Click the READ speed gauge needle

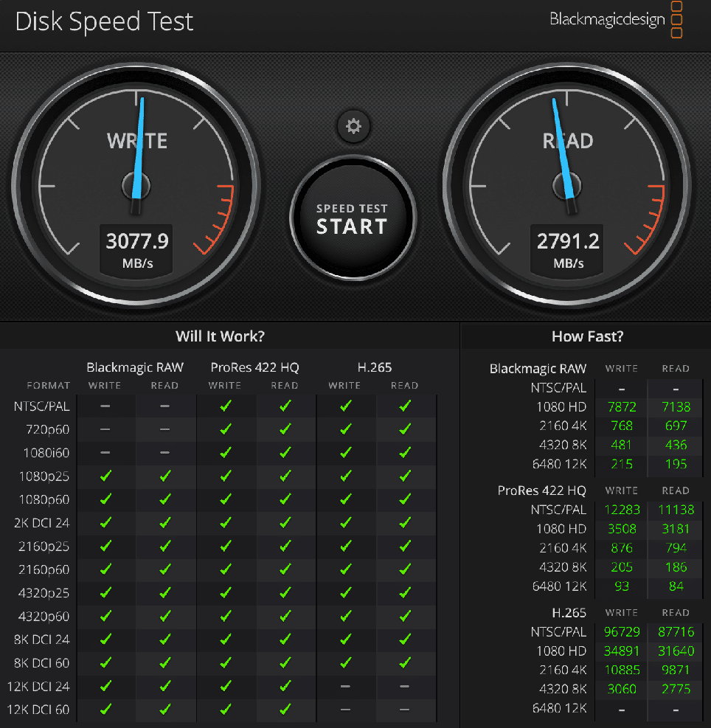coord(563,148)
